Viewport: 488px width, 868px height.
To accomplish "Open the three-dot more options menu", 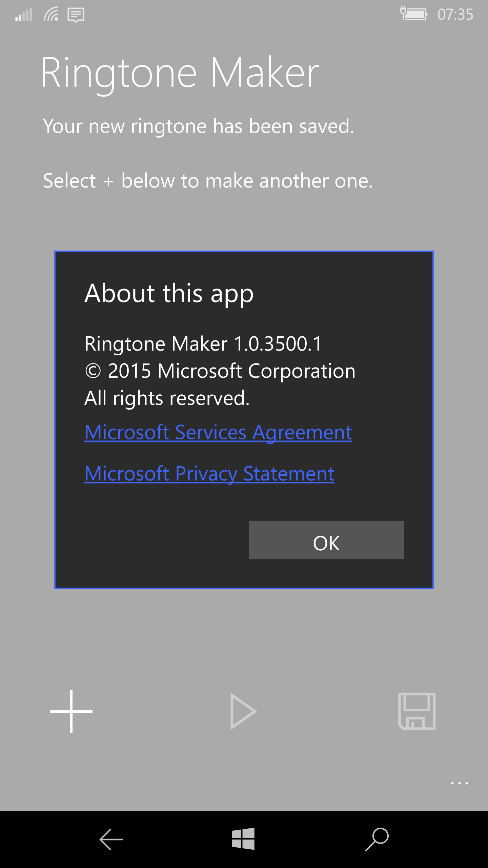I will coord(460,783).
